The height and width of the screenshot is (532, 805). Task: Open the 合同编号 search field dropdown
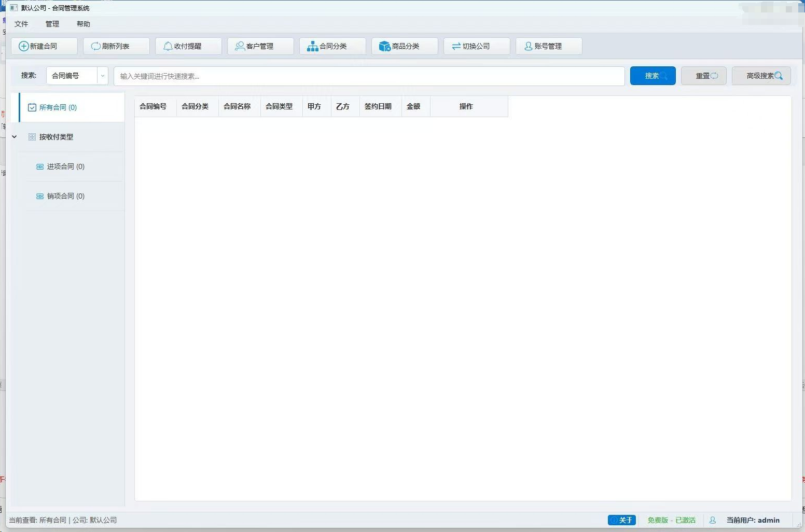102,76
